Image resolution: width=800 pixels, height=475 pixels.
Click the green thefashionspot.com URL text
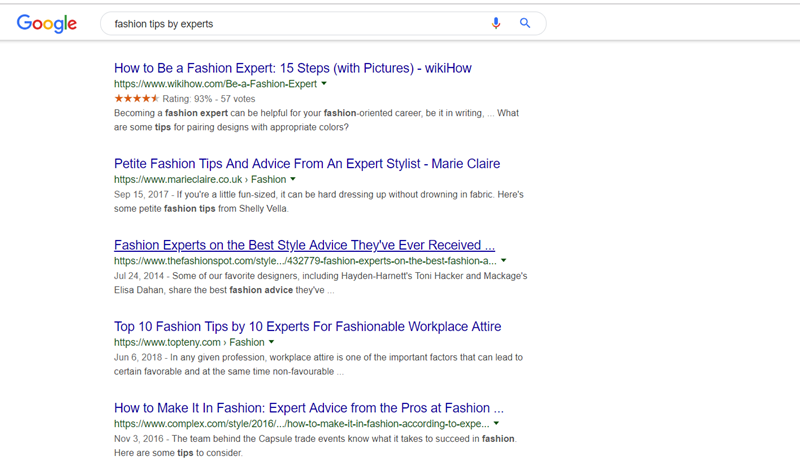[304, 261]
